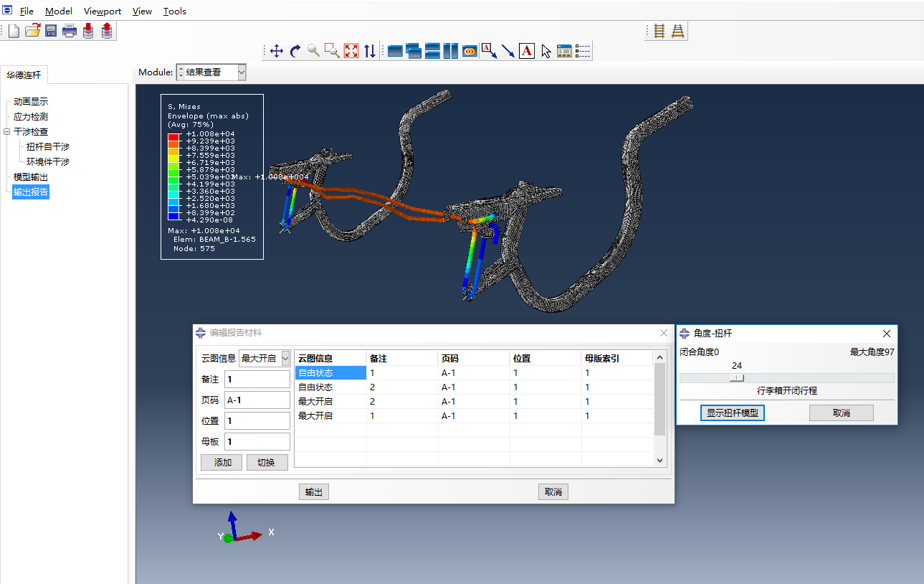Screen dimensions: 924x584
Task: Select 应力检测 in the left tree
Action: [31, 117]
